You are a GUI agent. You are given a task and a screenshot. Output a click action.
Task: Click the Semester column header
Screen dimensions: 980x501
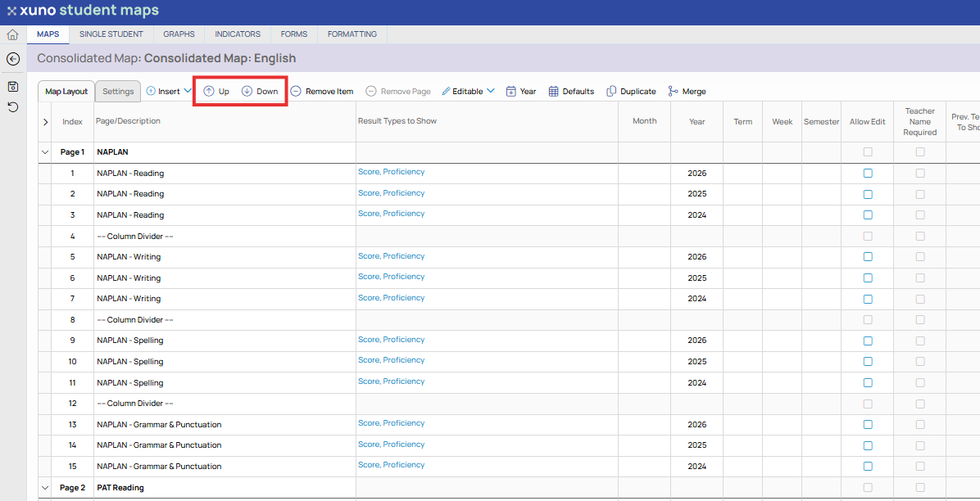(821, 122)
